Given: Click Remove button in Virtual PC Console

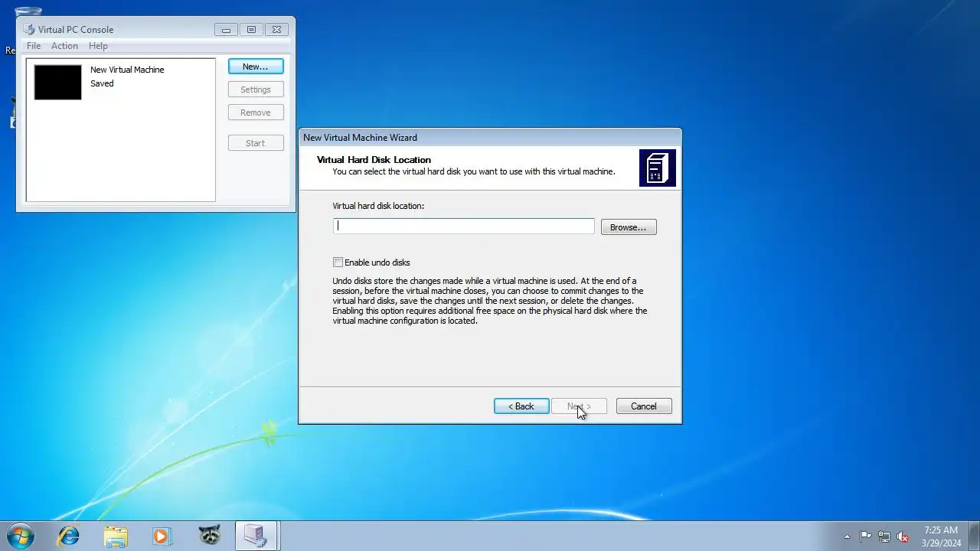Looking at the screenshot, I should point(256,112).
